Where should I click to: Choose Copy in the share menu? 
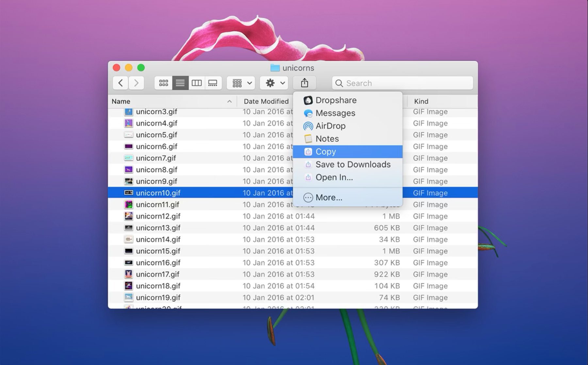[x=326, y=151]
